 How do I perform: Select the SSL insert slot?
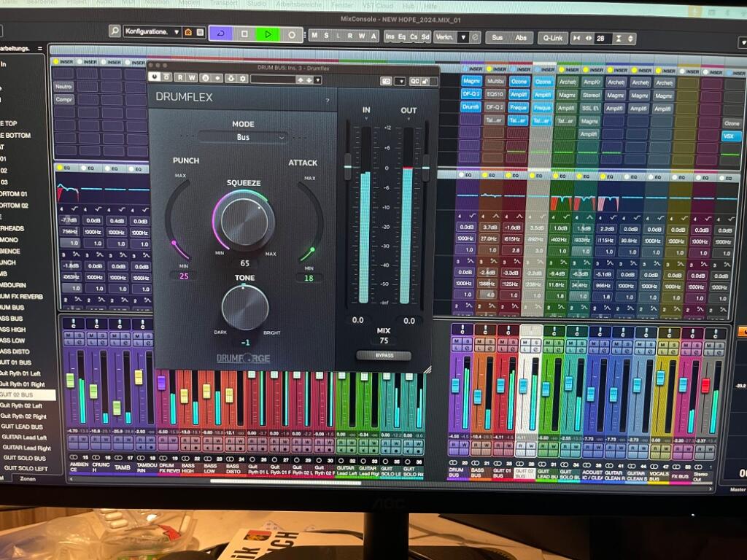coord(591,108)
